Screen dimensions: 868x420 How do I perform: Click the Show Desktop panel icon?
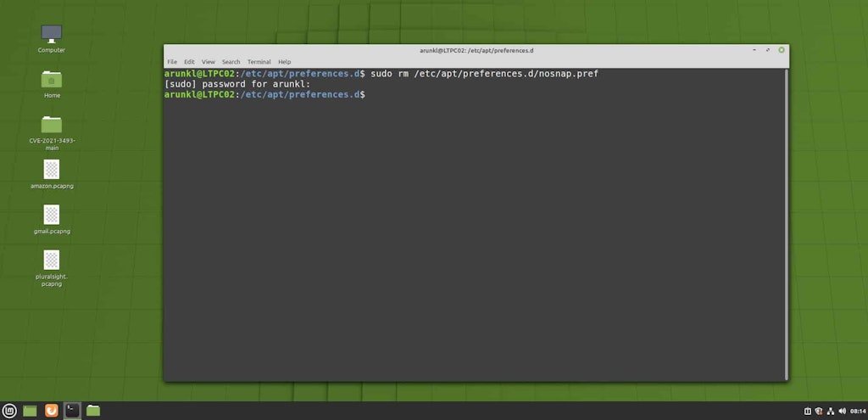point(30,411)
